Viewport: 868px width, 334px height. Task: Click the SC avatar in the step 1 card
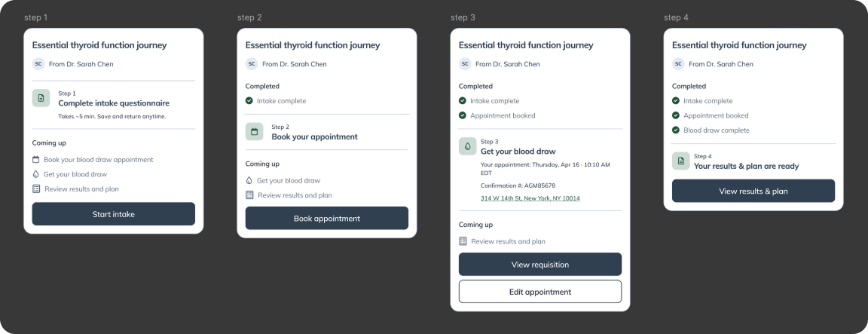pos(38,63)
